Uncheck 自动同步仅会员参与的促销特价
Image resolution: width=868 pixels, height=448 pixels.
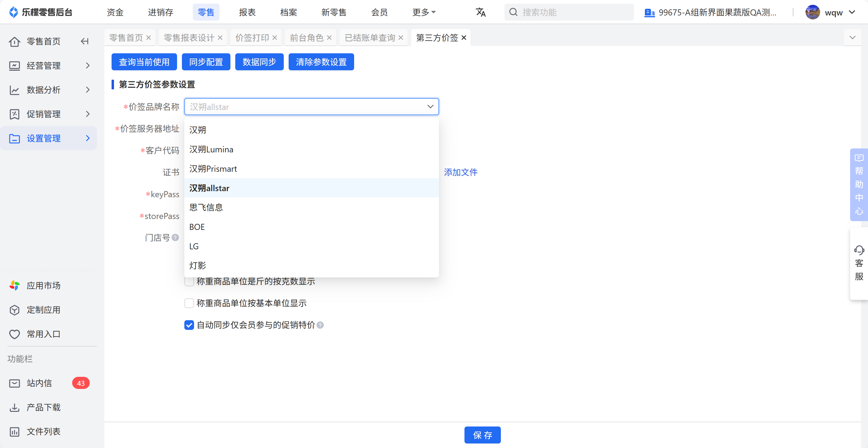click(x=189, y=325)
